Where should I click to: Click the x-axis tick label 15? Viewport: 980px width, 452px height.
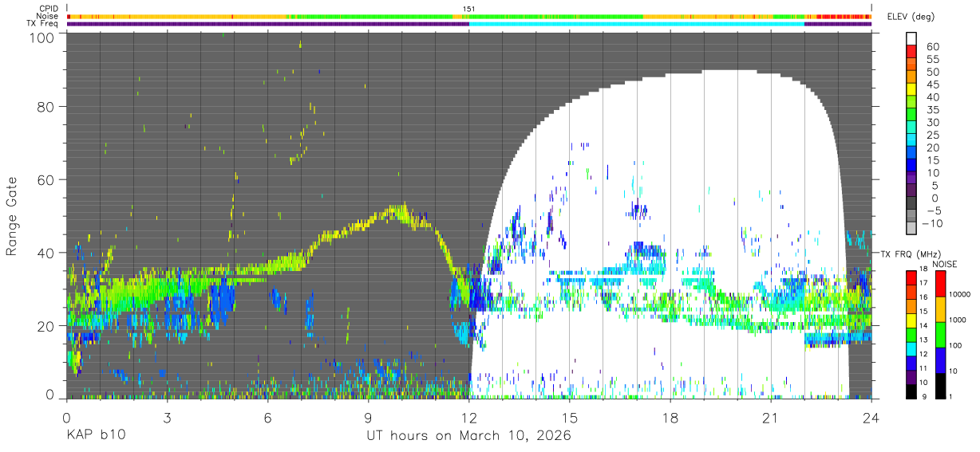570,419
